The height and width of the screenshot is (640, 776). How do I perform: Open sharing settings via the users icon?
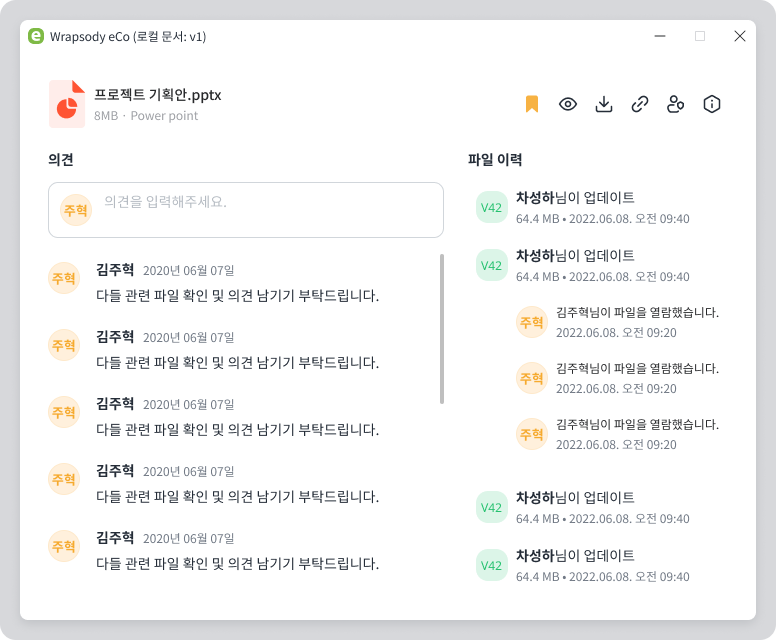click(676, 104)
